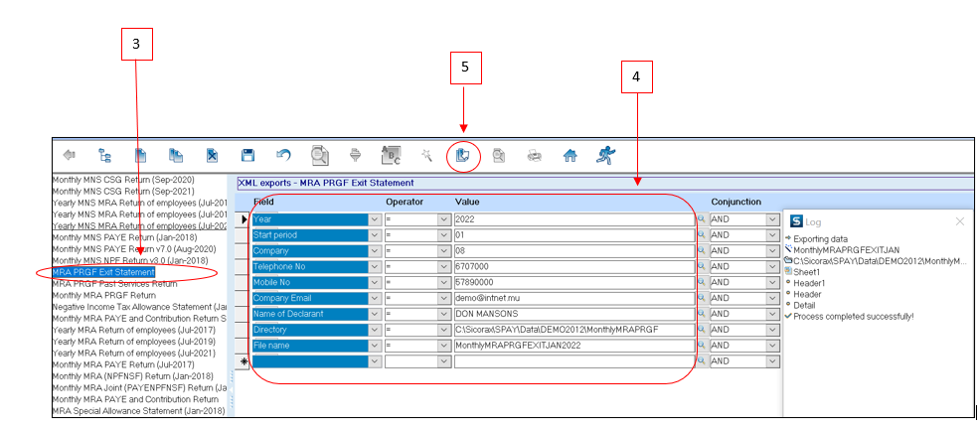980x427 pixels.
Task: Click the back arrow toolbar icon
Action: [69, 155]
